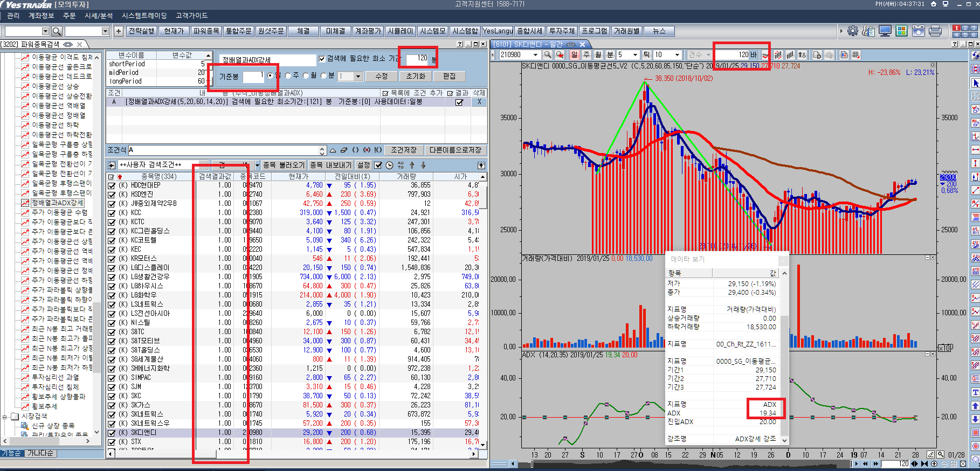Click the clock icon in the results toolbar
The image size is (980, 471).
(x=389, y=165)
